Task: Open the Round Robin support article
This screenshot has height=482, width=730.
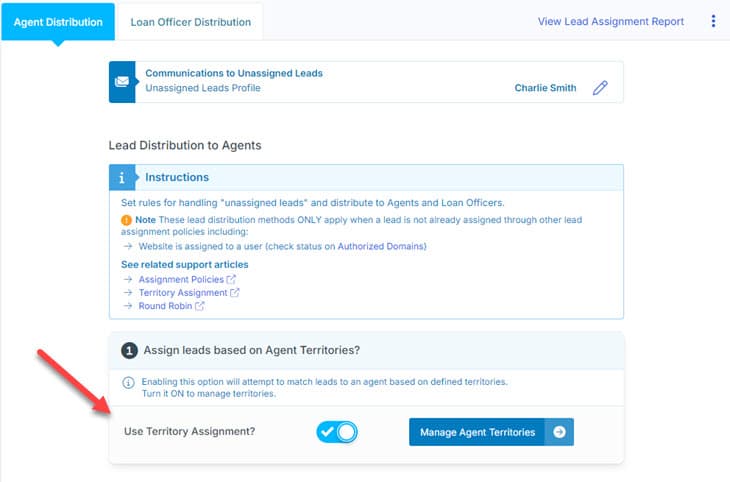Action: [x=165, y=306]
